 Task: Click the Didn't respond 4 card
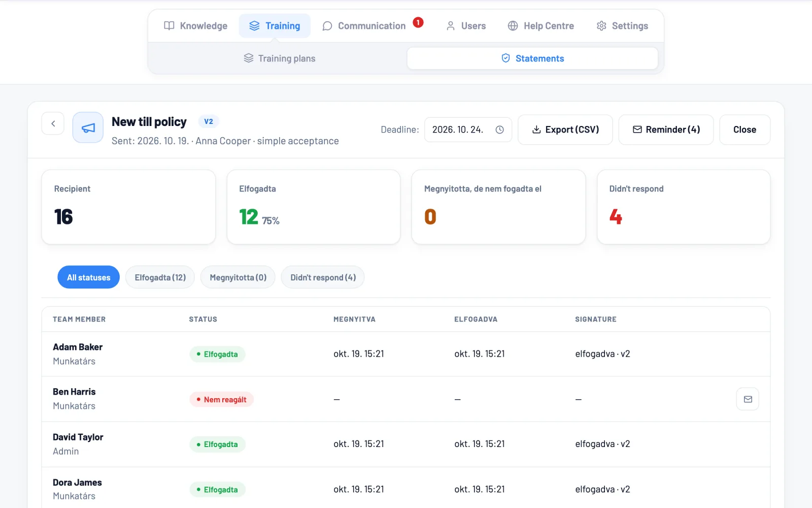click(684, 207)
